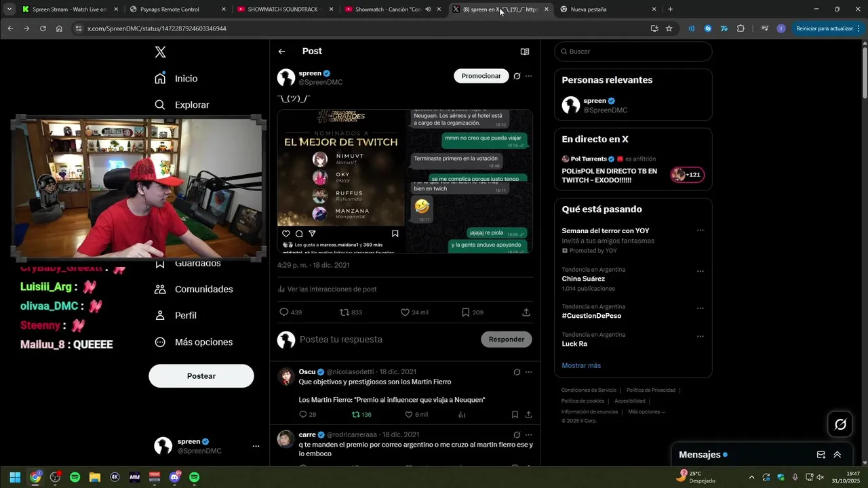
Task: Share Oscu's reply
Action: (x=528, y=415)
